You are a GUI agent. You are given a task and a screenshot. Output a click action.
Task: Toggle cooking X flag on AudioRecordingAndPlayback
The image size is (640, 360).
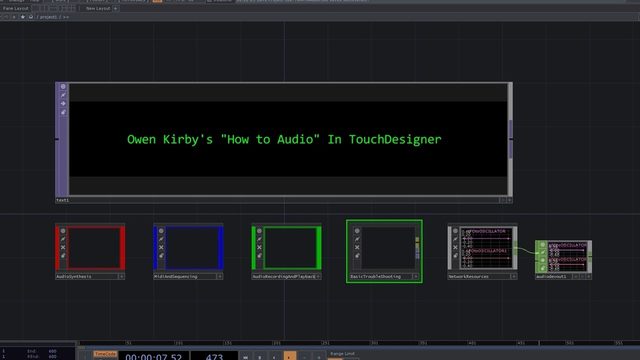pyautogui.click(x=259, y=247)
